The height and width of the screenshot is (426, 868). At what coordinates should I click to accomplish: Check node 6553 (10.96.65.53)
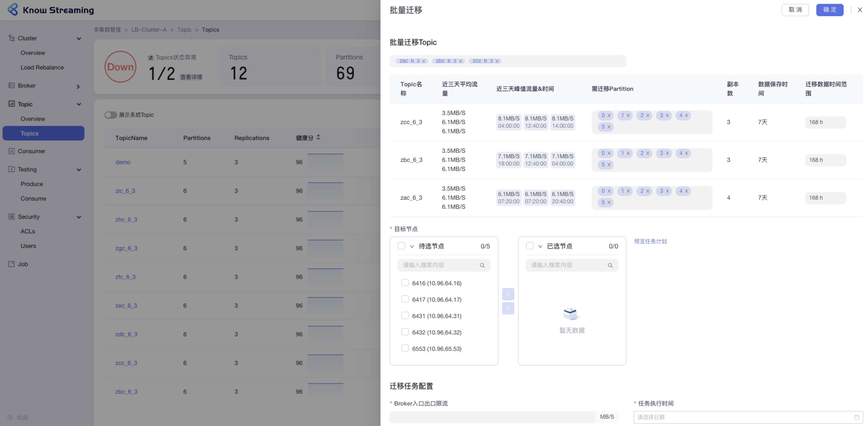point(405,348)
